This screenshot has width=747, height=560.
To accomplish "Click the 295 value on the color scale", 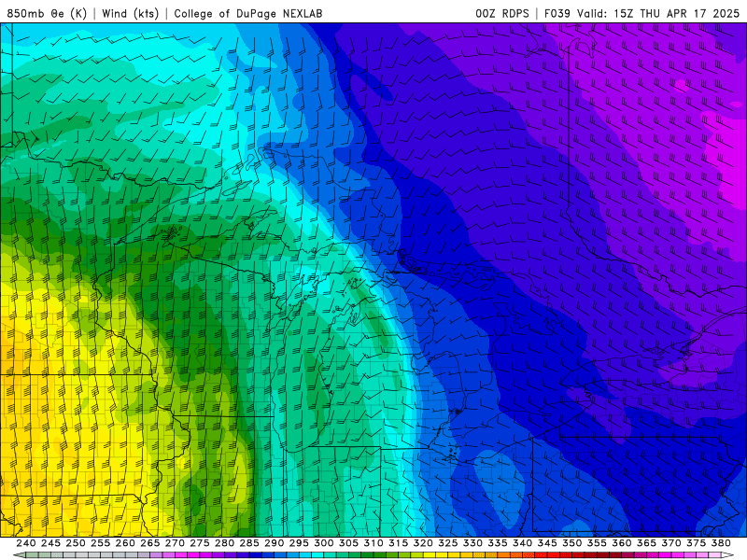I will tap(299, 543).
